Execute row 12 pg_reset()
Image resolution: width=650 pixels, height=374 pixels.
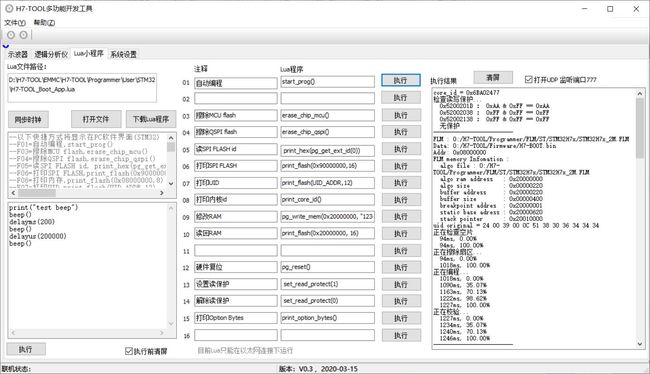[x=401, y=267]
